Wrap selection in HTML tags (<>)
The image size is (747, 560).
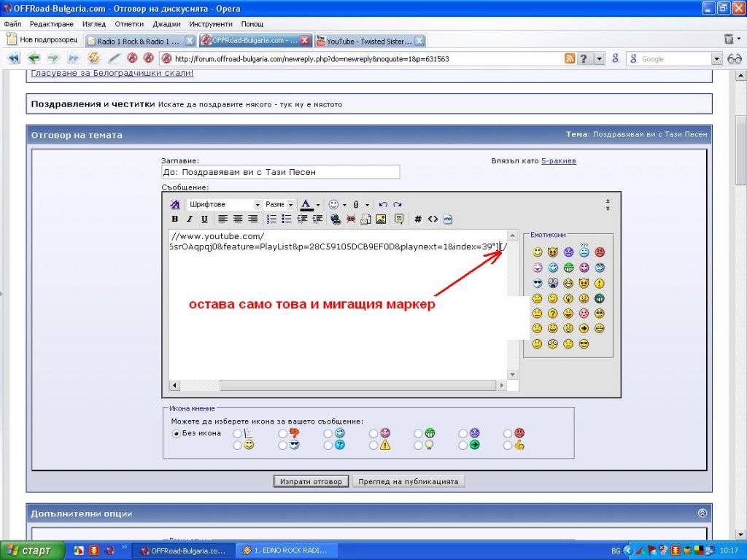[x=433, y=219]
